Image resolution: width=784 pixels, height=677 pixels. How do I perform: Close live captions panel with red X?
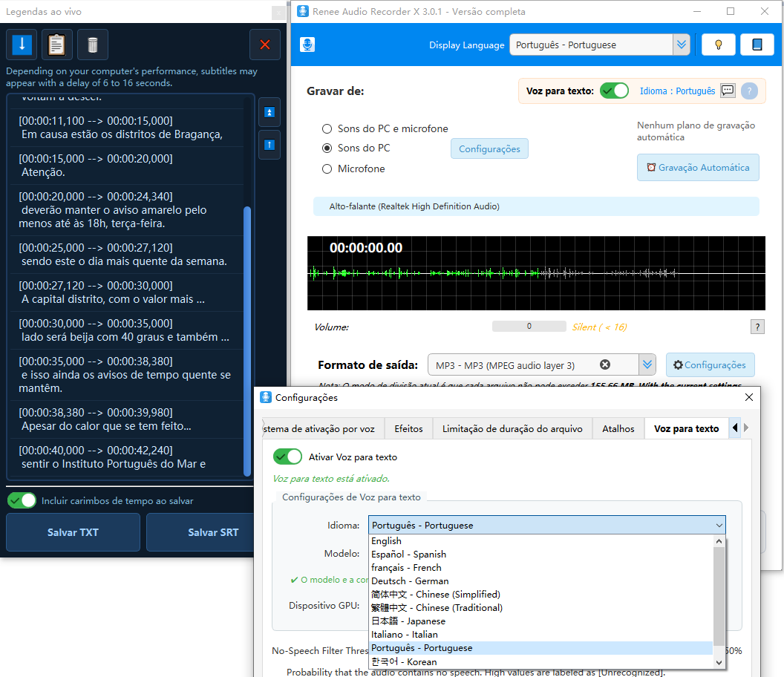click(x=265, y=45)
